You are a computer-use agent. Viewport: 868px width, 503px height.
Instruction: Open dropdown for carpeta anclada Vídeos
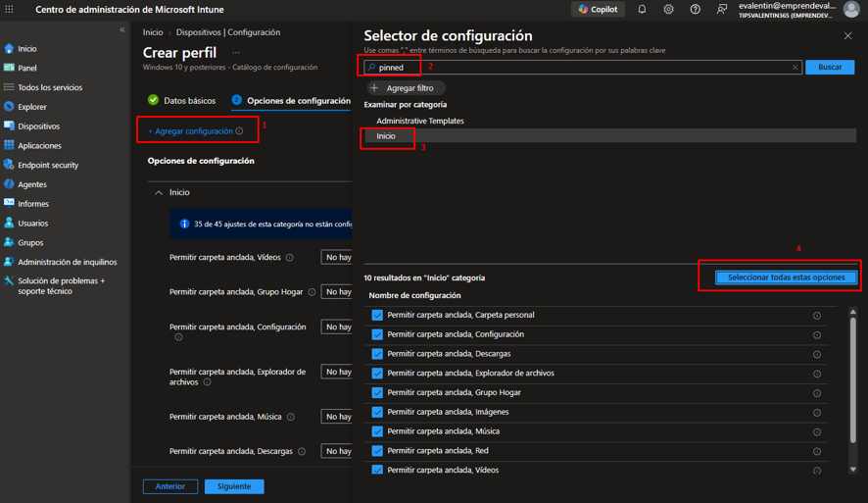(337, 257)
